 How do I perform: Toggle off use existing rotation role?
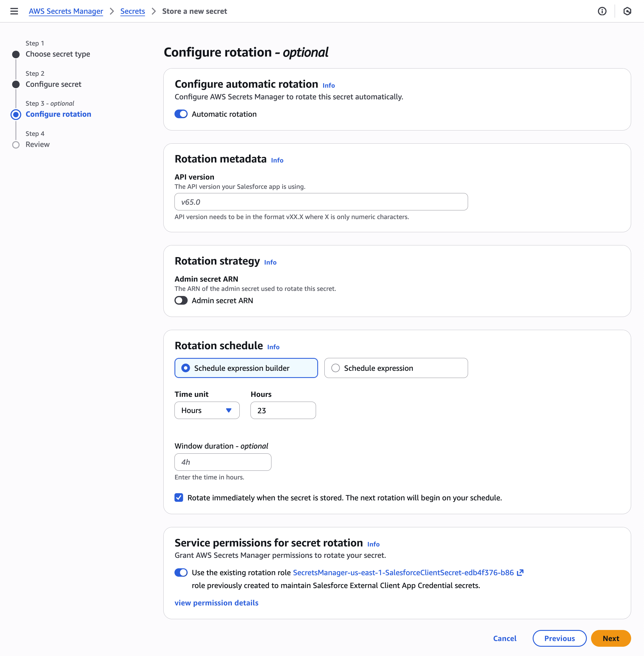point(181,573)
